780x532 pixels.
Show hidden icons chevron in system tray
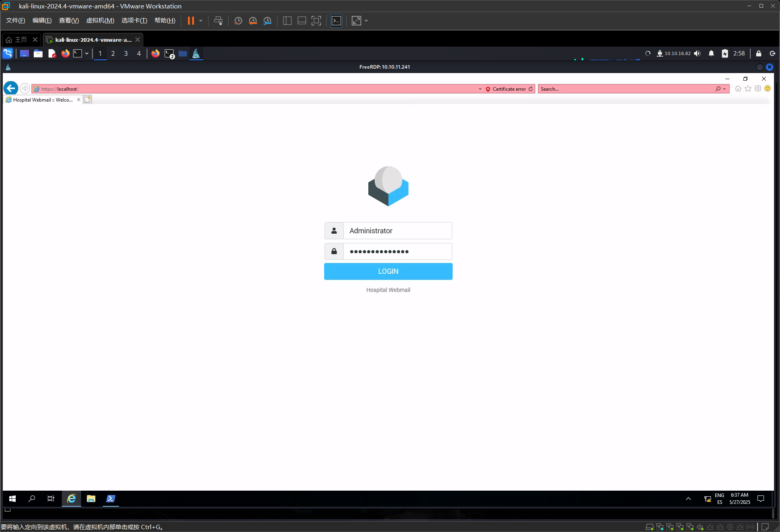point(688,499)
